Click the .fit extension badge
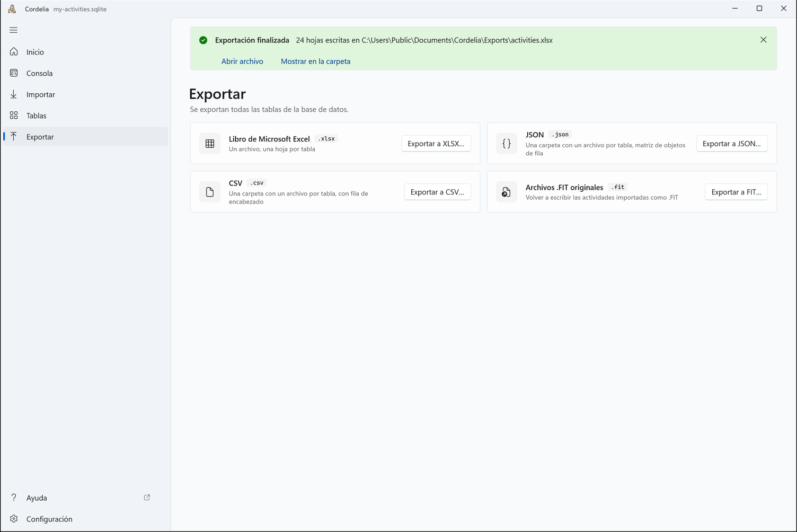Viewport: 797px width, 532px height. pyautogui.click(x=618, y=187)
